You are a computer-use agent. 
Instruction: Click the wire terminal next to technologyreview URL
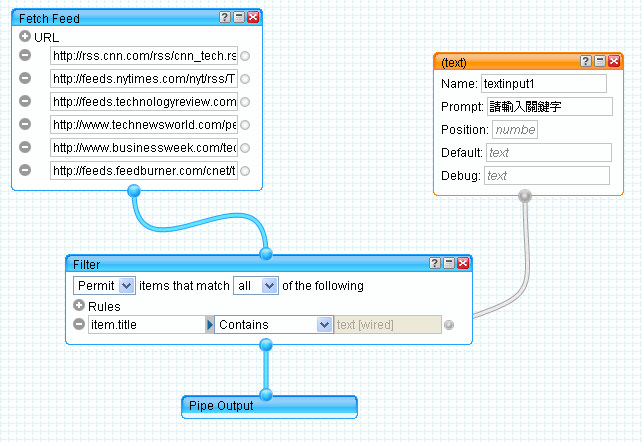(x=245, y=102)
